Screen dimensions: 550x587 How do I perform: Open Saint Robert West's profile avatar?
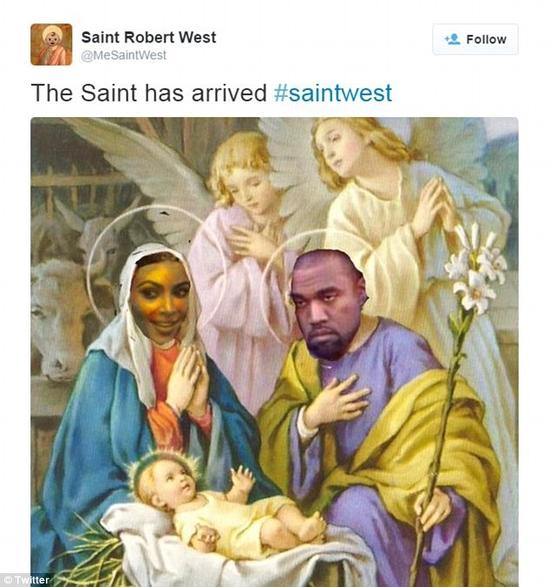point(51,44)
